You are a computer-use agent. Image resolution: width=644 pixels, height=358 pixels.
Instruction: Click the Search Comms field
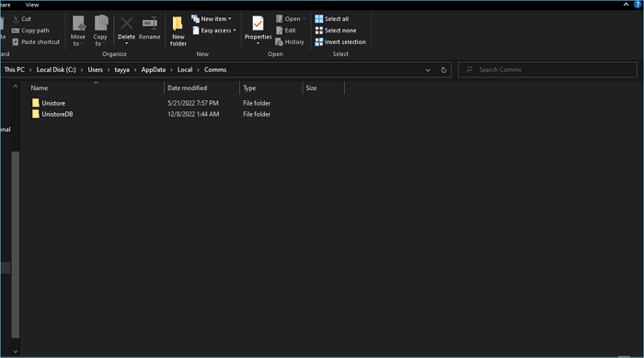click(x=547, y=70)
